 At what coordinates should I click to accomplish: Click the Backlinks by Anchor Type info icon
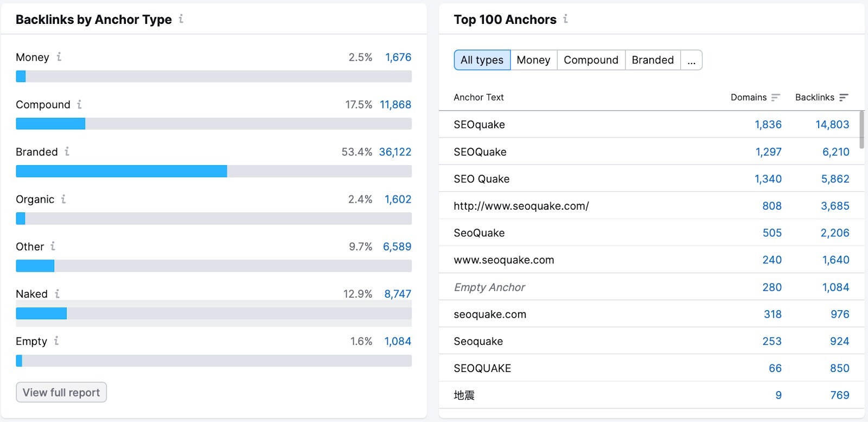coord(181,20)
